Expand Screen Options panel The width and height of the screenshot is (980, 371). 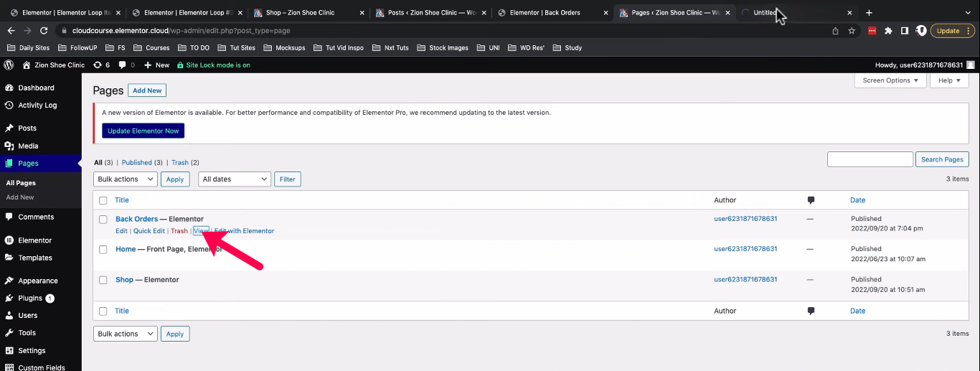coord(890,80)
